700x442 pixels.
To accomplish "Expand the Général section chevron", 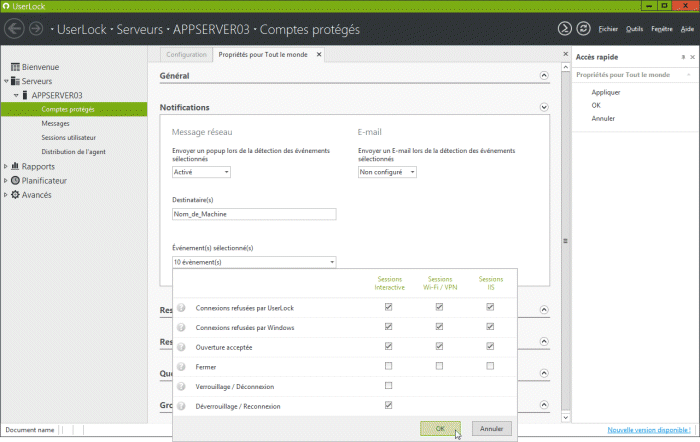I will pos(544,75).
